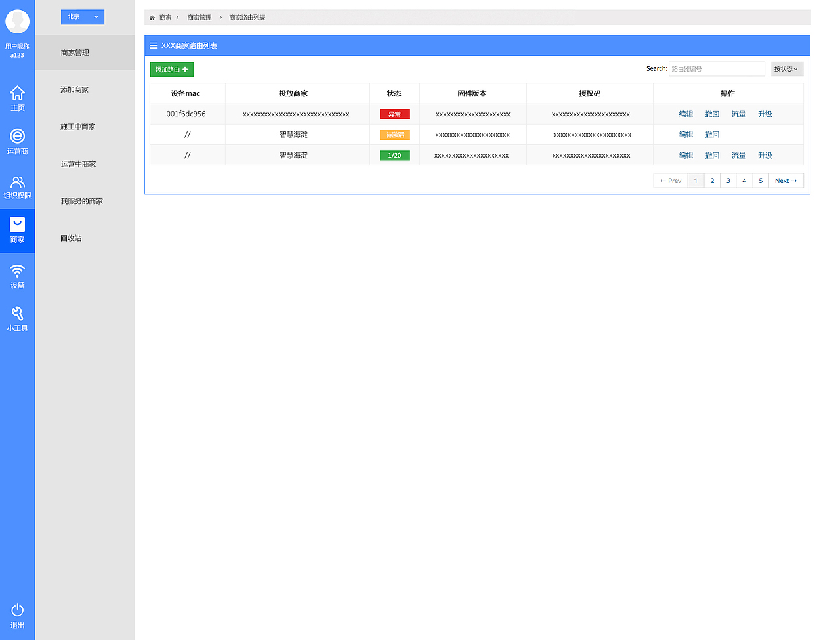840x640 pixels.
Task: Click the 退出 power icon
Action: click(x=17, y=610)
